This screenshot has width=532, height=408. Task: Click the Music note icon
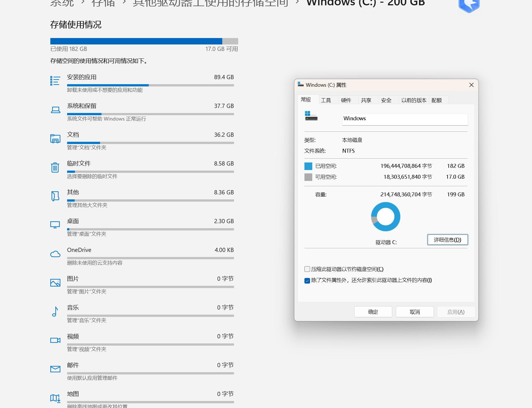pyautogui.click(x=55, y=312)
